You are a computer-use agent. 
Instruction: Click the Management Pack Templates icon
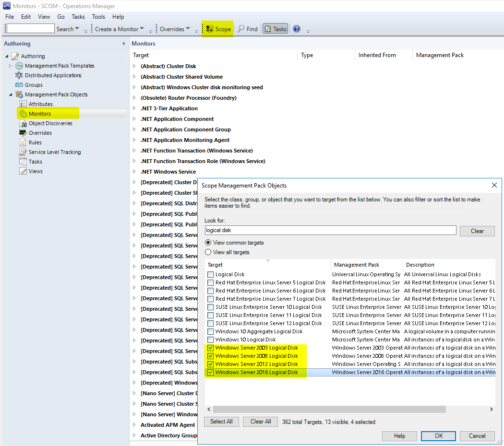(19, 66)
